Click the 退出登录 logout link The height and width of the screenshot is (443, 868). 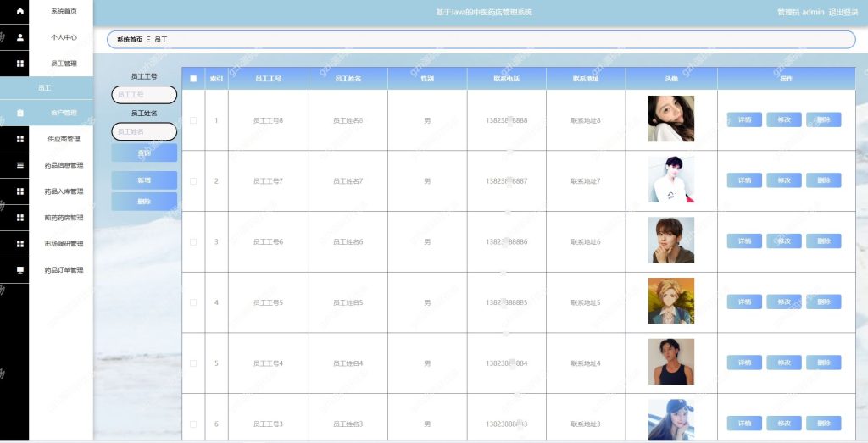pyautogui.click(x=843, y=12)
